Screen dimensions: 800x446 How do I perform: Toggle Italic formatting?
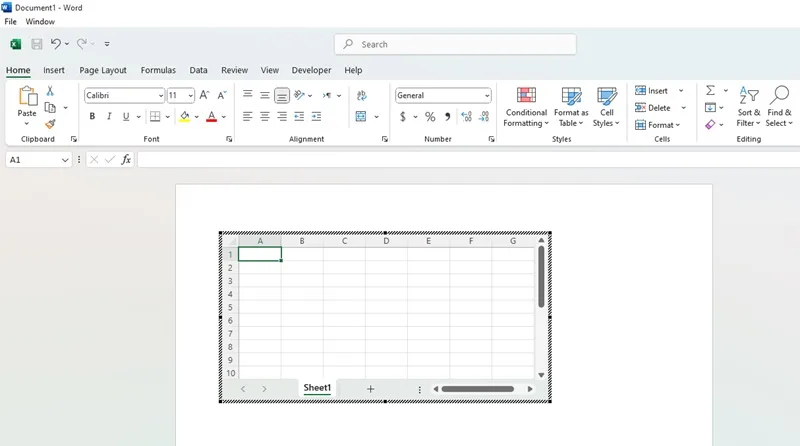pos(109,116)
